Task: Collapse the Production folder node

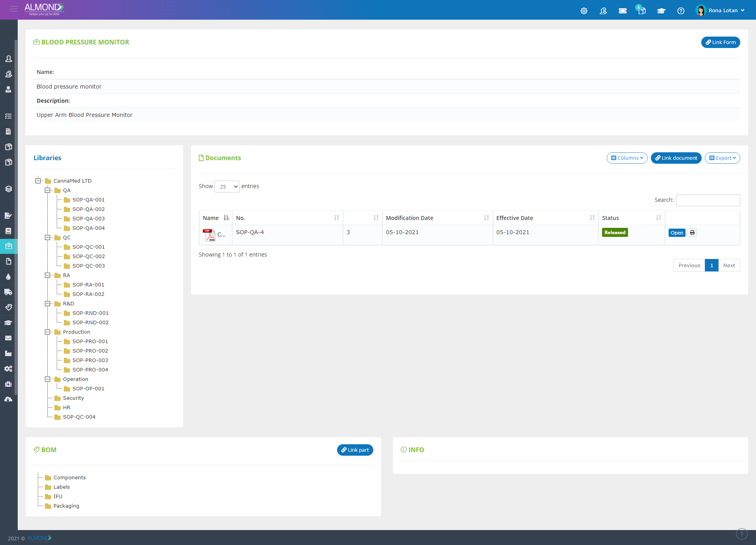Action: pos(48,332)
